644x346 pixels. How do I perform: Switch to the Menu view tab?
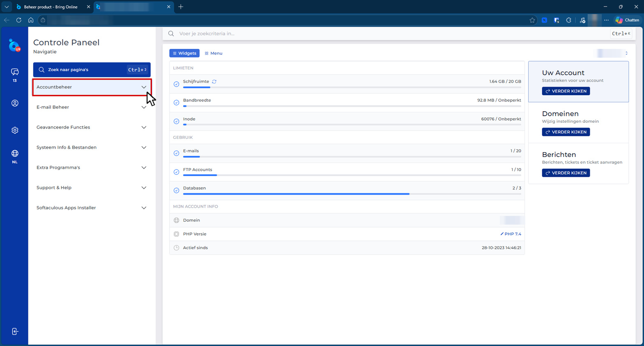click(214, 53)
